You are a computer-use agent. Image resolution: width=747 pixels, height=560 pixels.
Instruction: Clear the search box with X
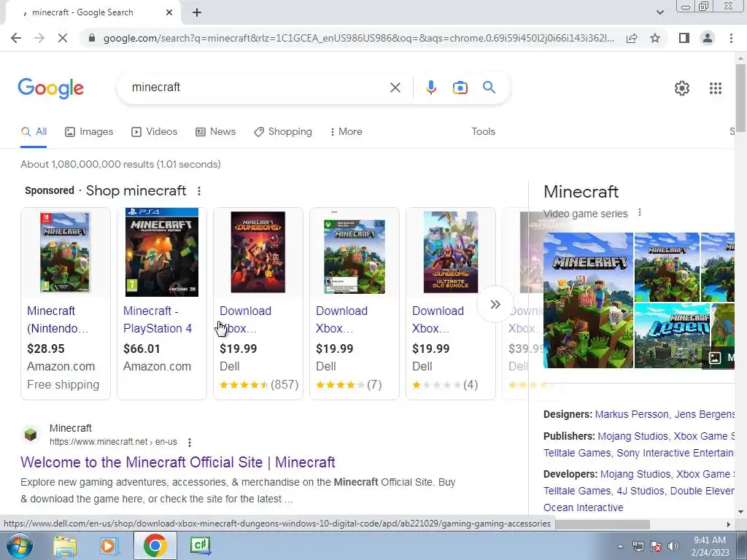pyautogui.click(x=395, y=87)
